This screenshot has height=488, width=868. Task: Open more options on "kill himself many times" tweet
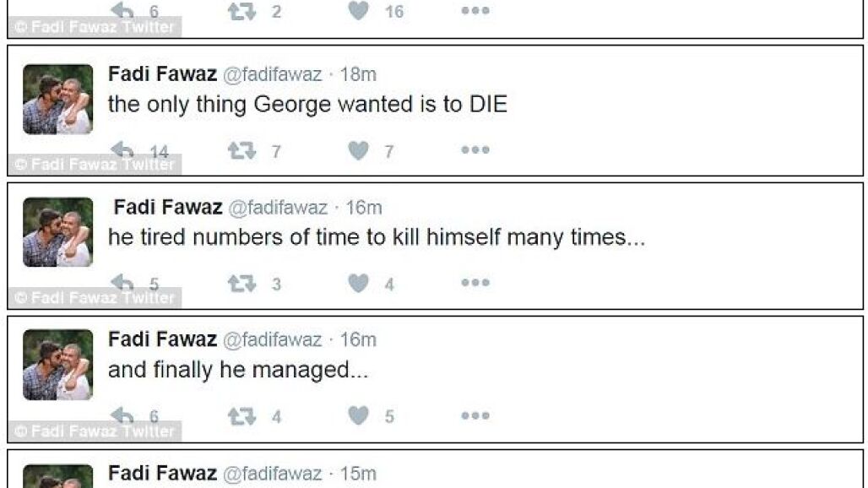[475, 284]
